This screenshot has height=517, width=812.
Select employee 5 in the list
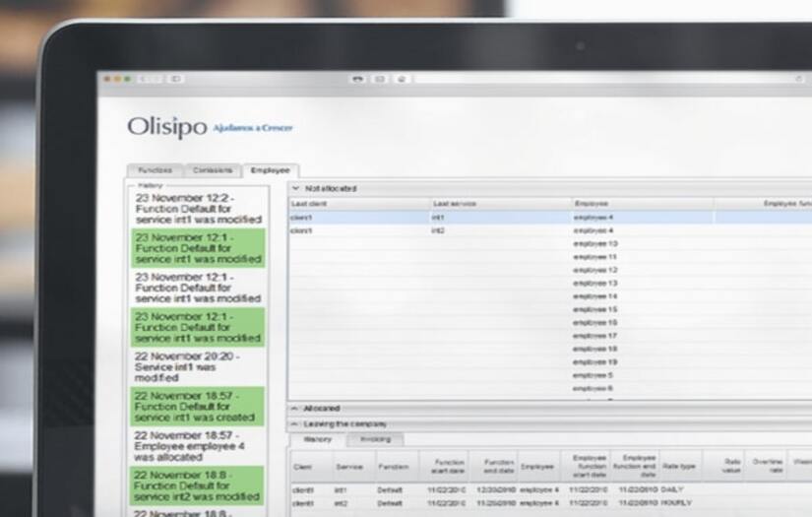coord(593,375)
